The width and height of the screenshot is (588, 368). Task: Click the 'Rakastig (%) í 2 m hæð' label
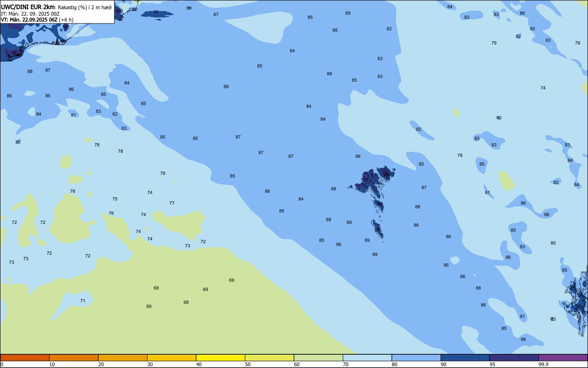85,7
